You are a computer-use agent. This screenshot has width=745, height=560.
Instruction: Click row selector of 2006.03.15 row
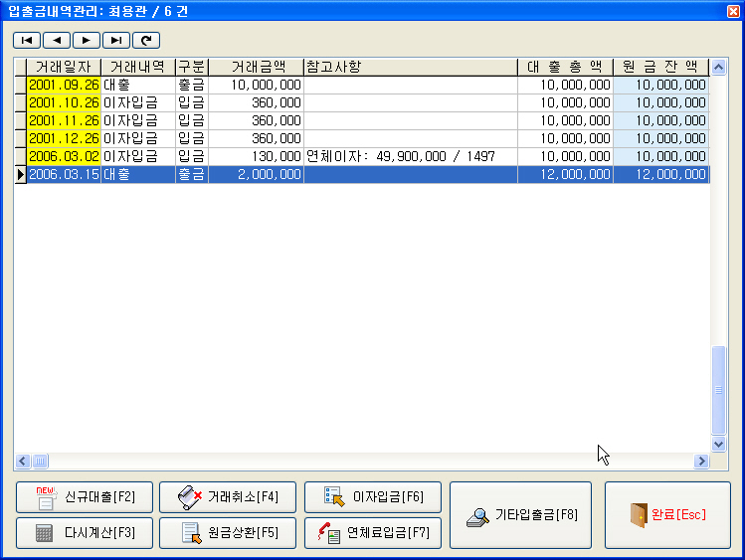(x=21, y=175)
